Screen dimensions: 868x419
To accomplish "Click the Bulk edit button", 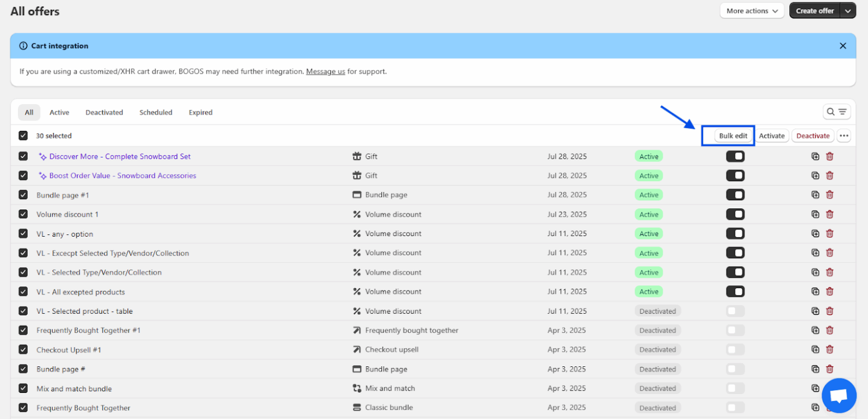I will [733, 136].
